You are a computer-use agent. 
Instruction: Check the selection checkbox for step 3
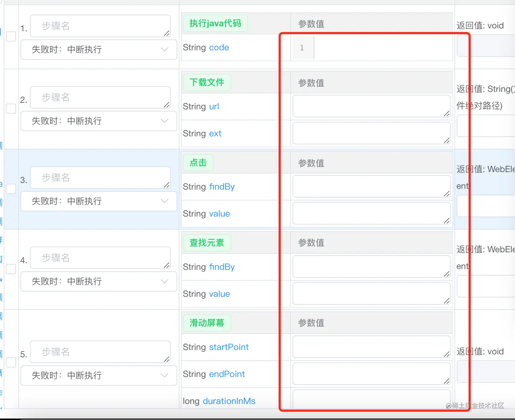tap(11, 188)
